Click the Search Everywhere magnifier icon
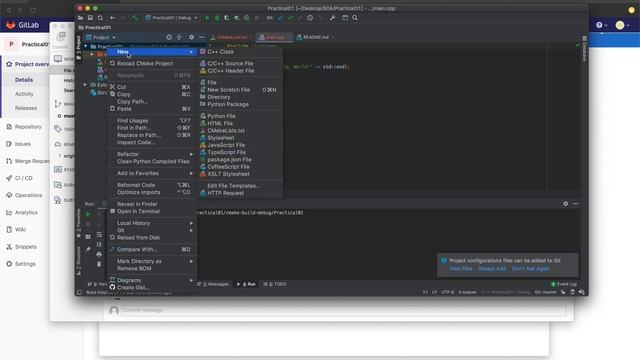This screenshot has width=640, height=360. coord(355,18)
